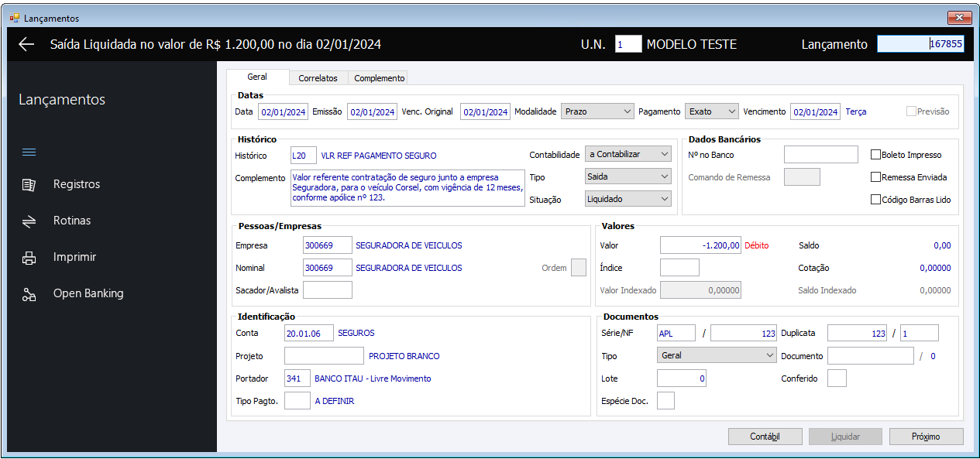The height and width of the screenshot is (459, 980).
Task: Toggle Código Barras Lido checkbox
Action: [x=875, y=200]
